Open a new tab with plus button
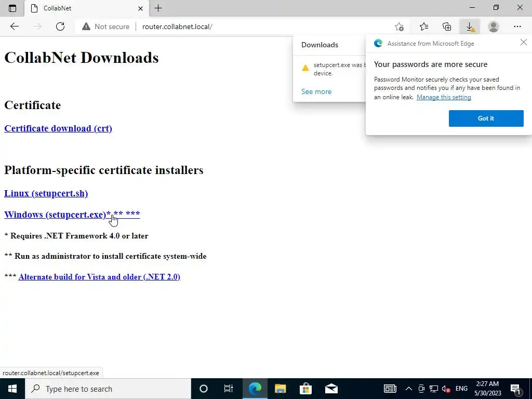 (158, 8)
